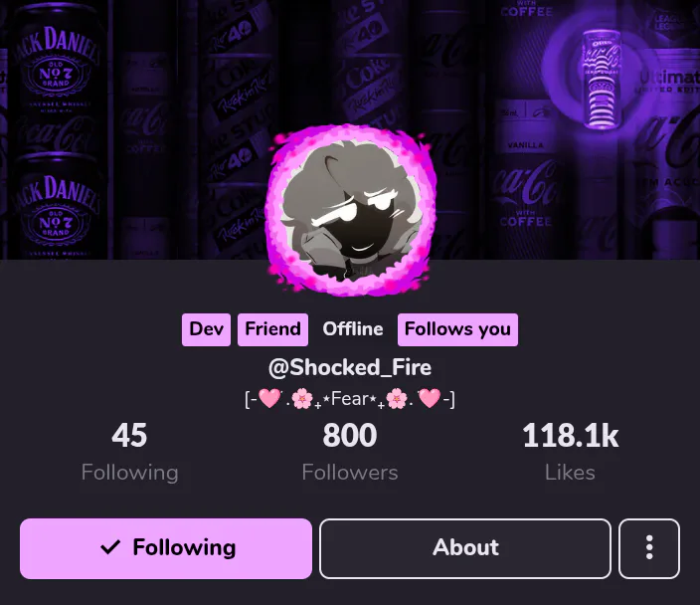Select the Friend badge
The height and width of the screenshot is (605, 700).
(x=272, y=329)
